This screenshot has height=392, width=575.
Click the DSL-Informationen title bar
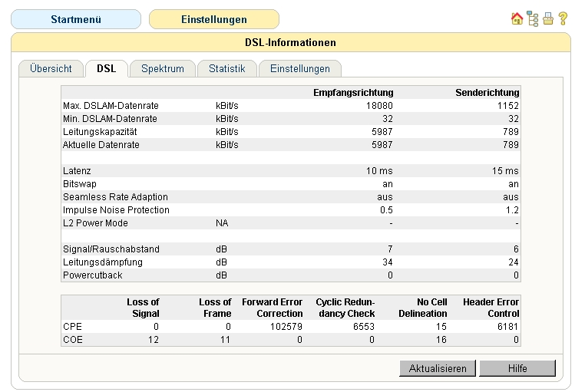(x=289, y=42)
